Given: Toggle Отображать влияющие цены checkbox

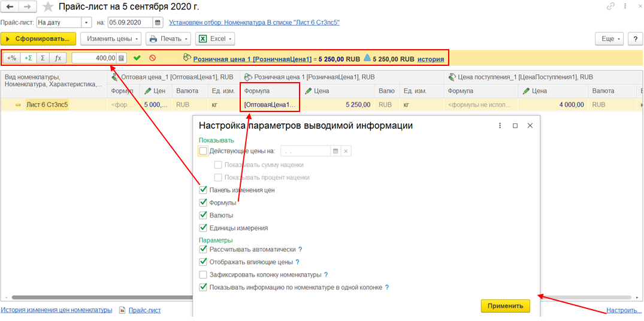Looking at the screenshot, I should pos(203,262).
